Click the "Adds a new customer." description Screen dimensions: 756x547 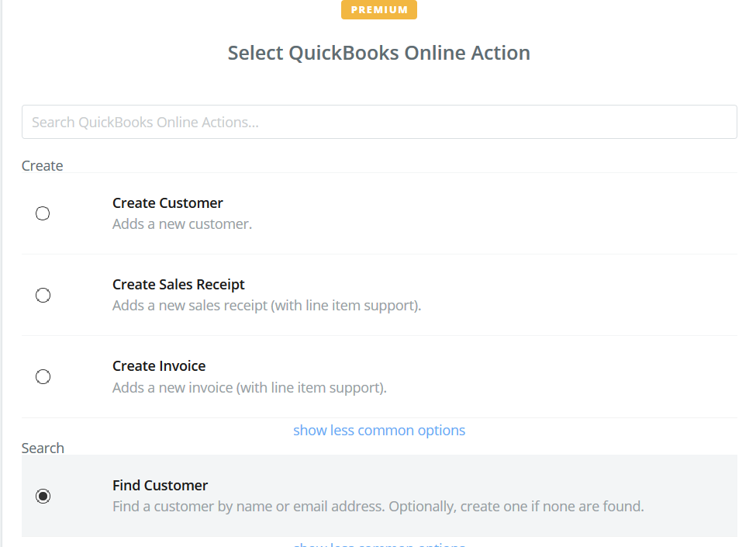pyautogui.click(x=182, y=224)
